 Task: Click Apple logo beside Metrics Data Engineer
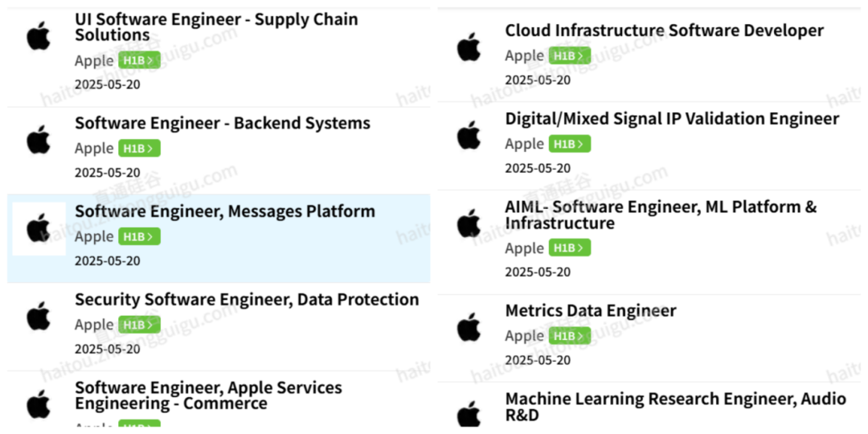[x=469, y=327]
